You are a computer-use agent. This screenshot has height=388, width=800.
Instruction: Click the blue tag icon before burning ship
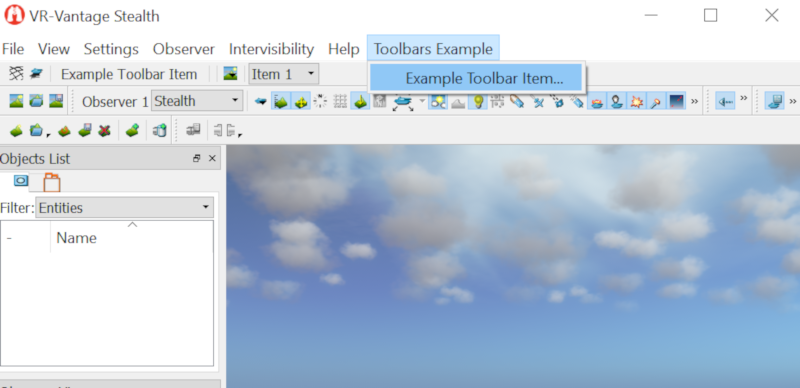coord(577,101)
